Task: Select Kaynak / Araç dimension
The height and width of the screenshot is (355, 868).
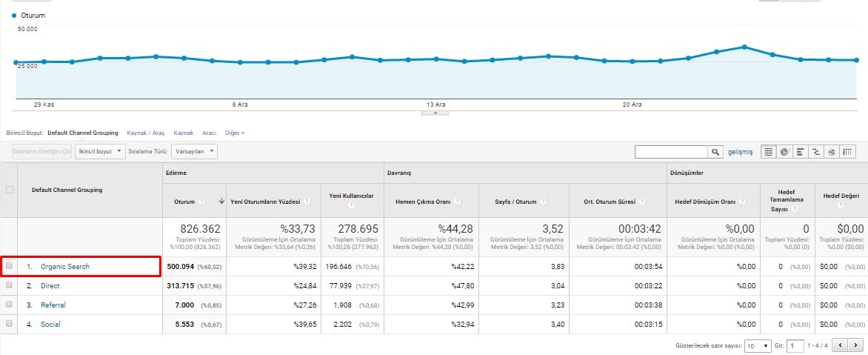Action: pos(146,133)
